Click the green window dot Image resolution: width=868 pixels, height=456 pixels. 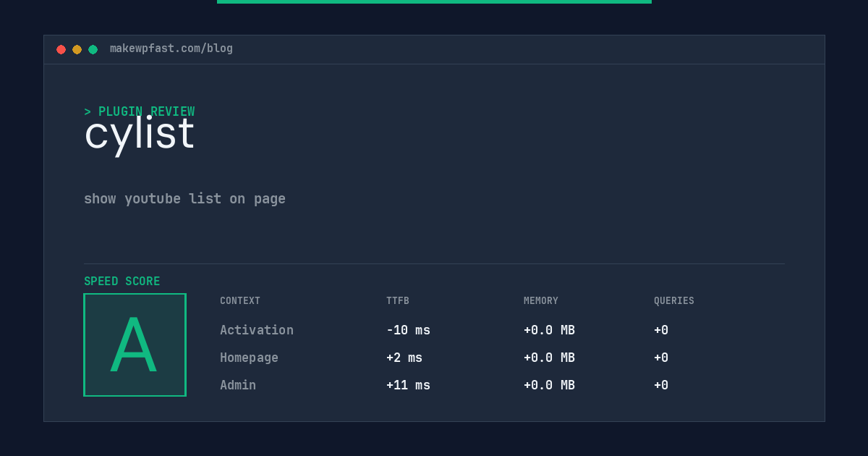93,49
